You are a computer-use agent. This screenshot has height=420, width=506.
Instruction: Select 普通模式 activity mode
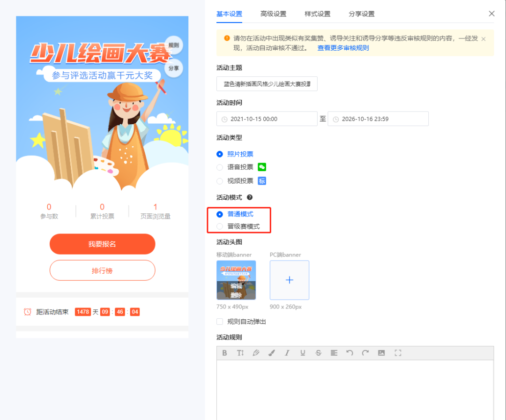[x=220, y=214]
